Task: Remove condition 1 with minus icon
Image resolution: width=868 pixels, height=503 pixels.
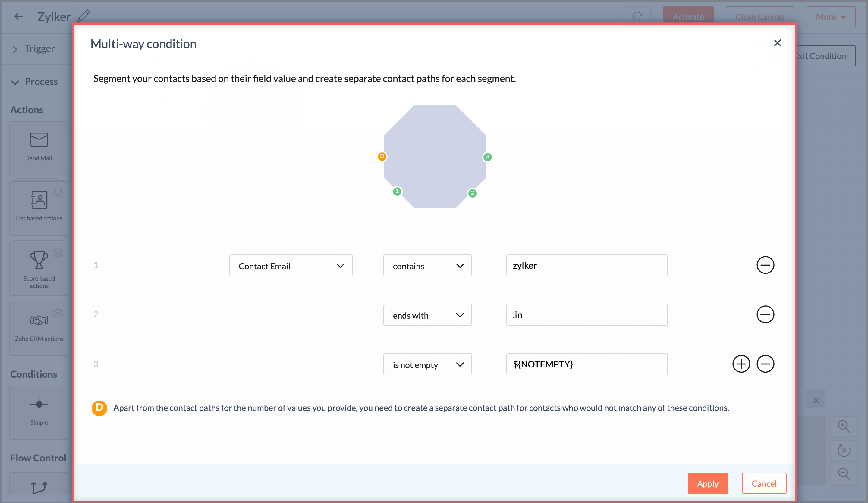Action: click(x=765, y=265)
